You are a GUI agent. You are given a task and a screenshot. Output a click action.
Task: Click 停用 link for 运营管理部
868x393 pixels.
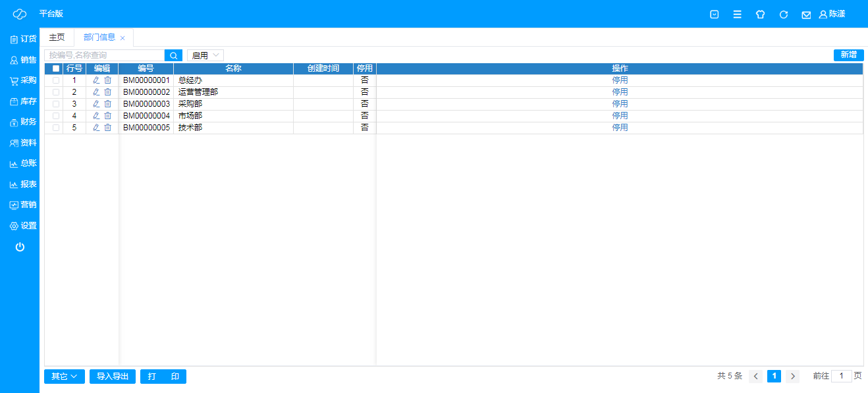pyautogui.click(x=620, y=92)
